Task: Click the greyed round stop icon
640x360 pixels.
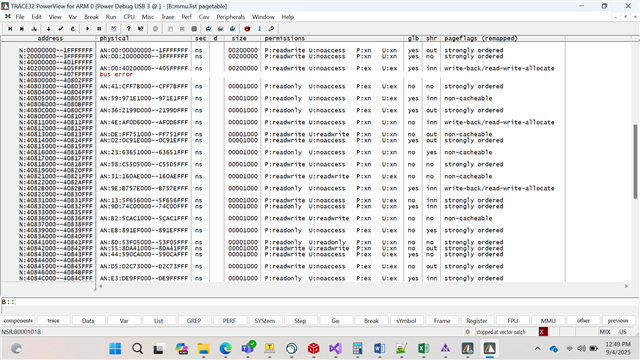Action: [x=155, y=29]
